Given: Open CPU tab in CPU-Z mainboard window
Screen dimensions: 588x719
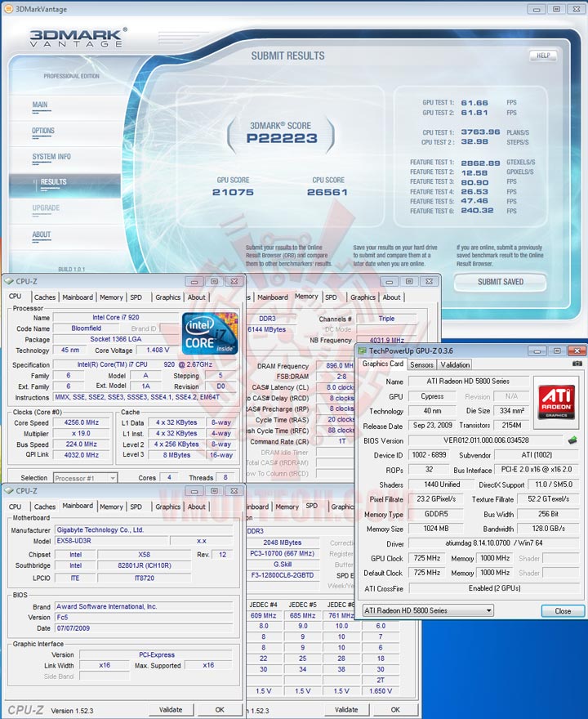Looking at the screenshot, I should point(16,507).
